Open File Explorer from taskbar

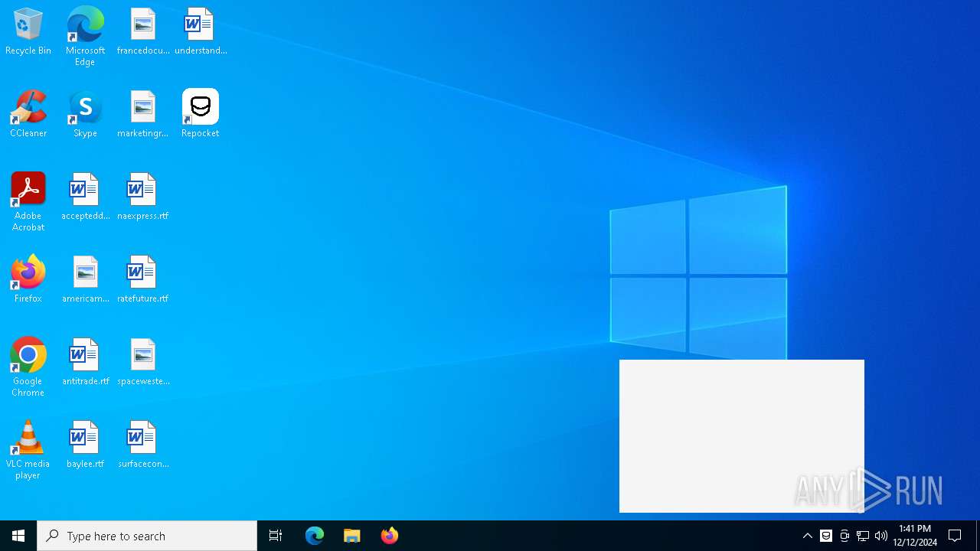pyautogui.click(x=351, y=536)
